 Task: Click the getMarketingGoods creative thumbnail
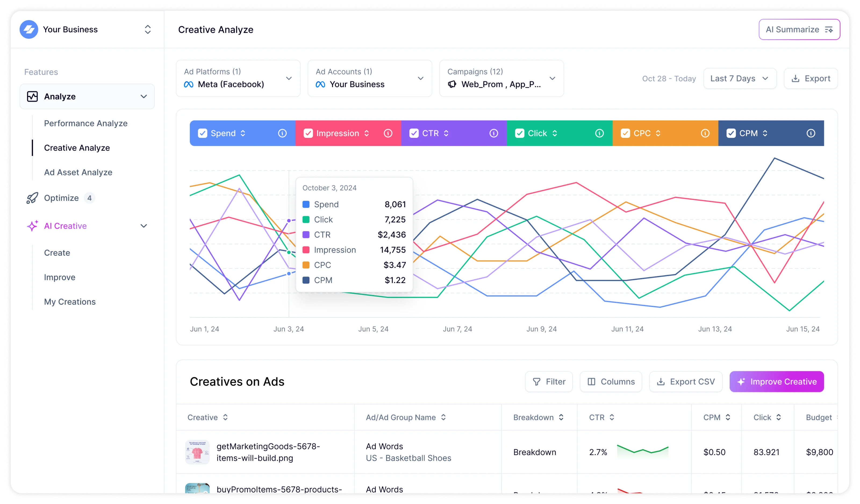point(197,452)
